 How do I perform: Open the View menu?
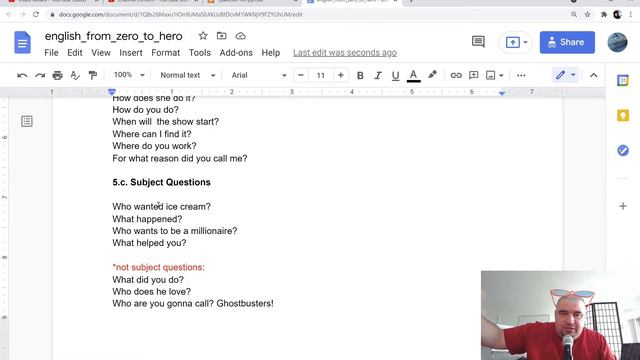pyautogui.click(x=101, y=53)
